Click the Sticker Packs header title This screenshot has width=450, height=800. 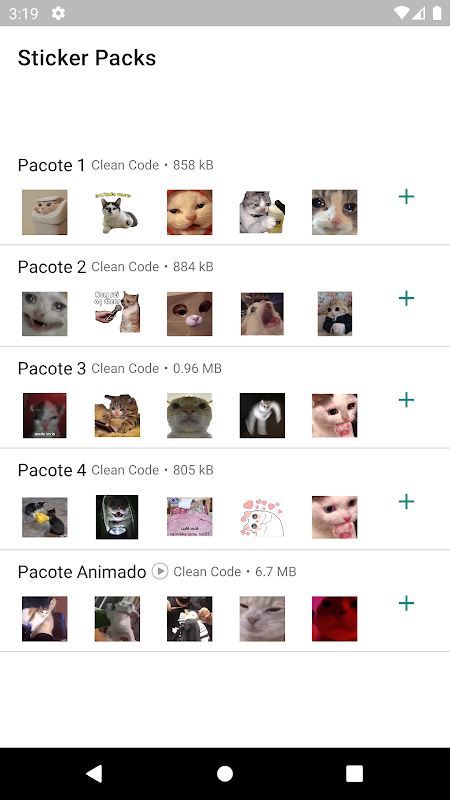point(87,58)
